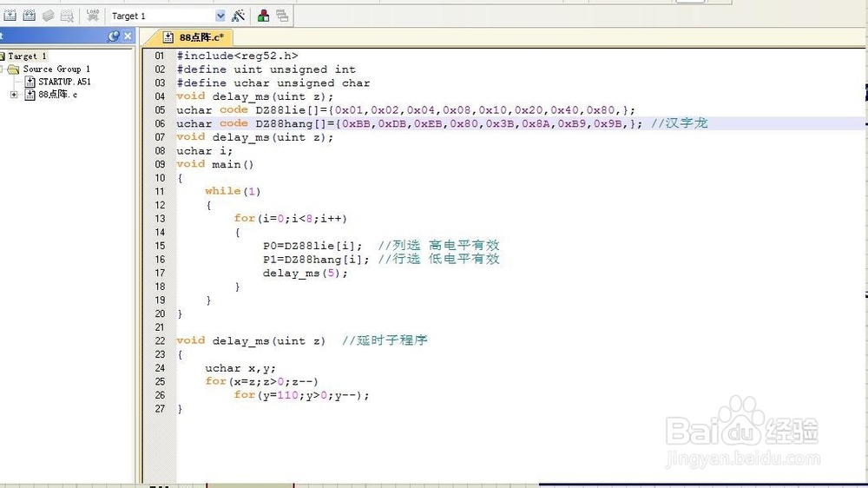Click the 'for(y=110;y>0;y--);' line

click(x=301, y=395)
